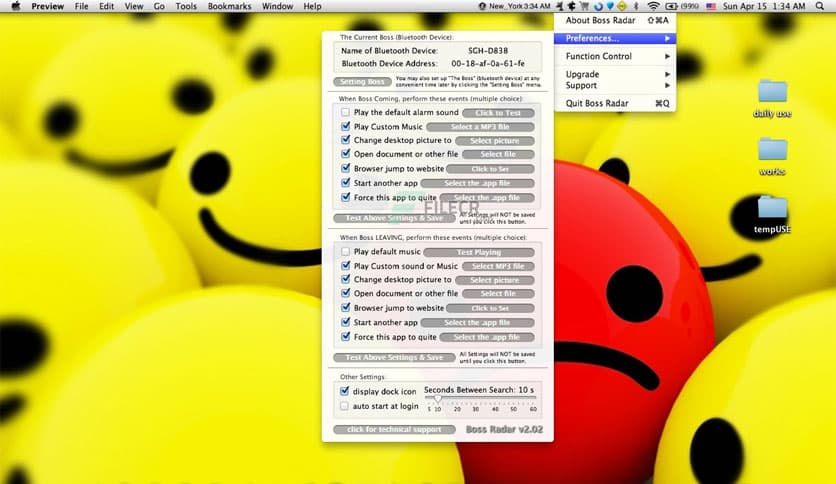Screen dimensions: 836x484
Task: Open the Preview menu
Action: [47, 6]
